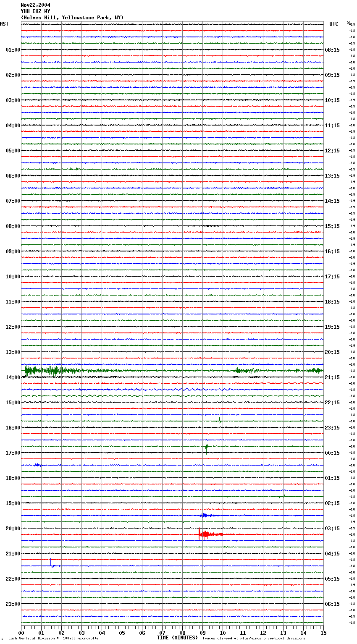
Task: Click the 03:15 UTC time label
Action: 332,529
